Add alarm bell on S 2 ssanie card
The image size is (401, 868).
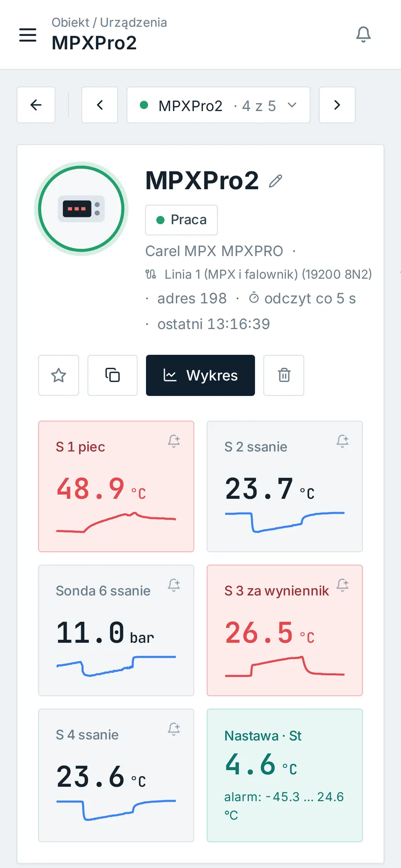[342, 441]
